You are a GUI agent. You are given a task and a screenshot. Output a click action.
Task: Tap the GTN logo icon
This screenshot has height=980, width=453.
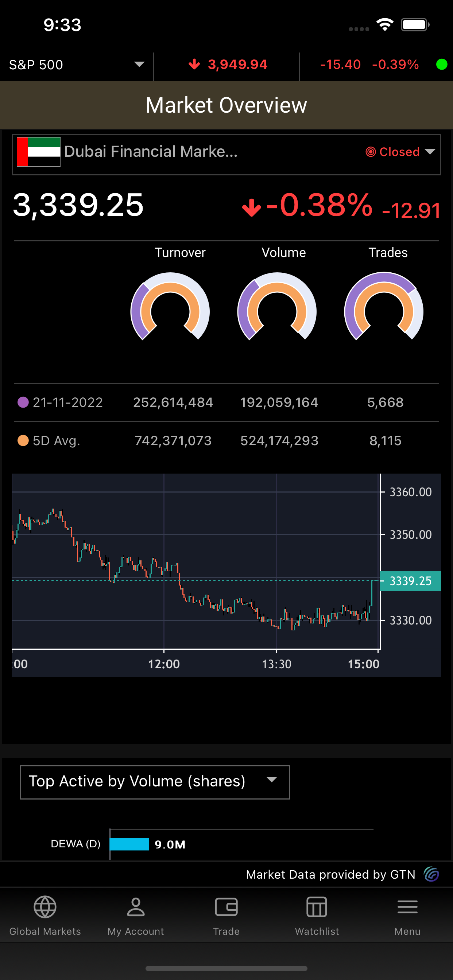[432, 874]
